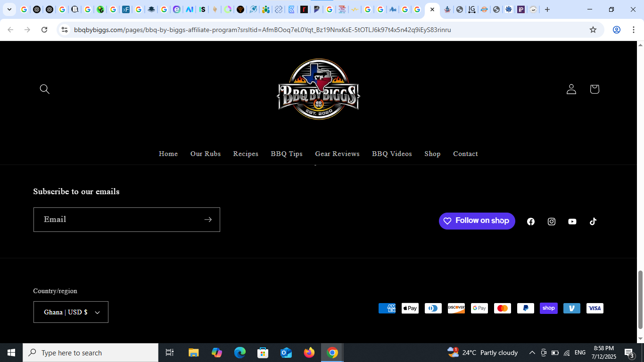Reload the page in Chrome
The image size is (644, 362).
pos(44,30)
